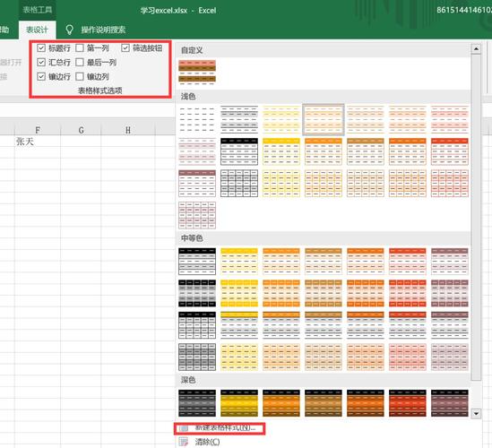Open the 表设计 ribbon tab
Viewport: 492px width, 448px height.
pos(37,30)
